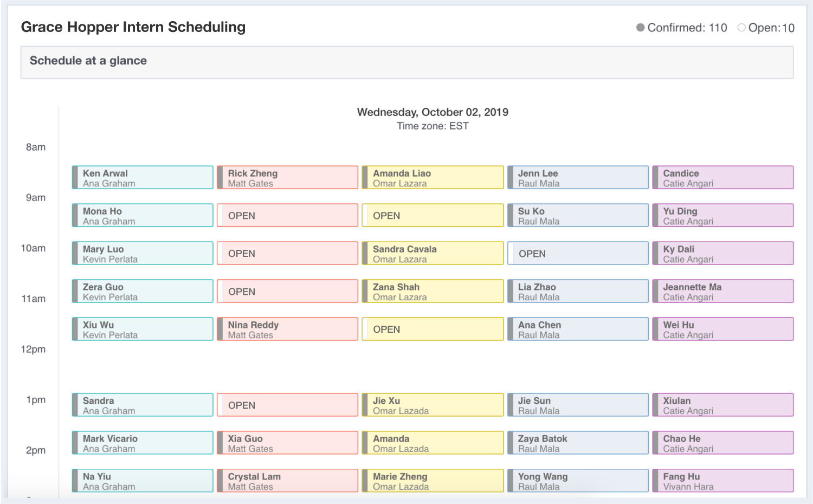The width and height of the screenshot is (813, 504).
Task: Open Jeannette Ma's slot with Catie Angari
Action: pyautogui.click(x=723, y=291)
